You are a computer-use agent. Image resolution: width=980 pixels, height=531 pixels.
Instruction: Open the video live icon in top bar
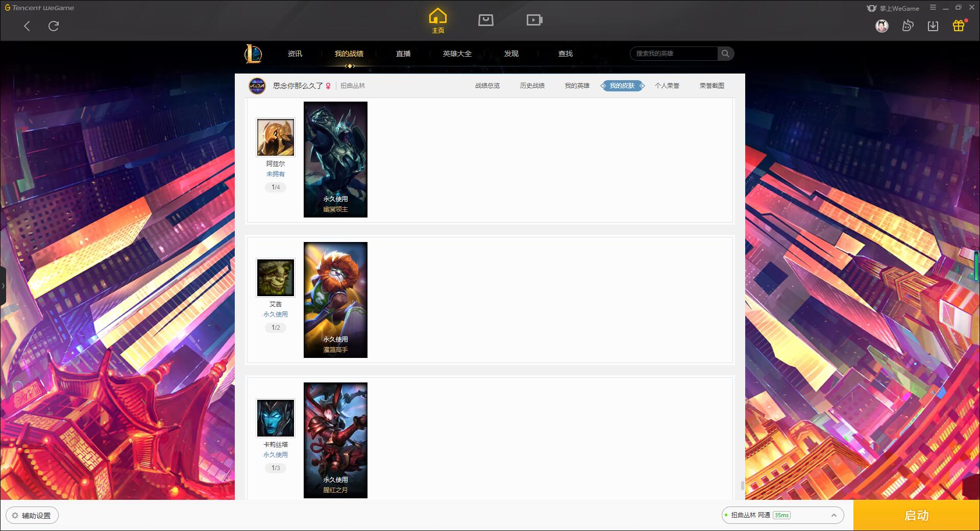(534, 20)
